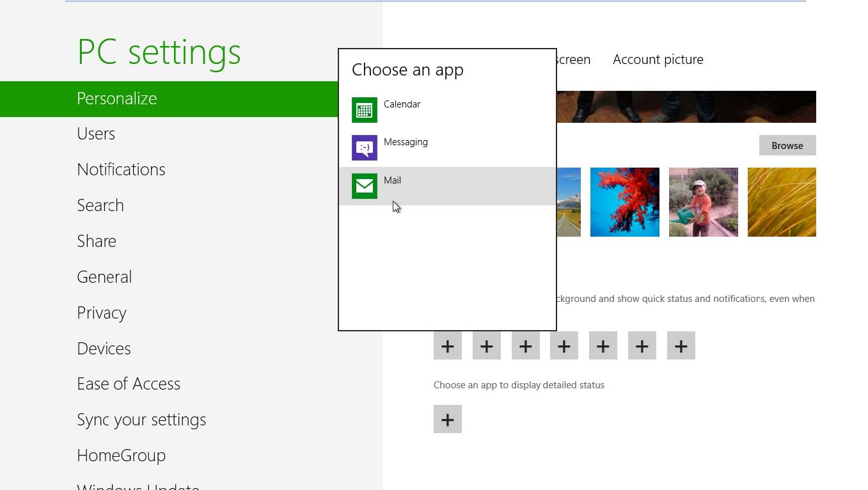Go to the HomeGroup settings
Viewport: 868px width, 490px height.
coord(121,455)
